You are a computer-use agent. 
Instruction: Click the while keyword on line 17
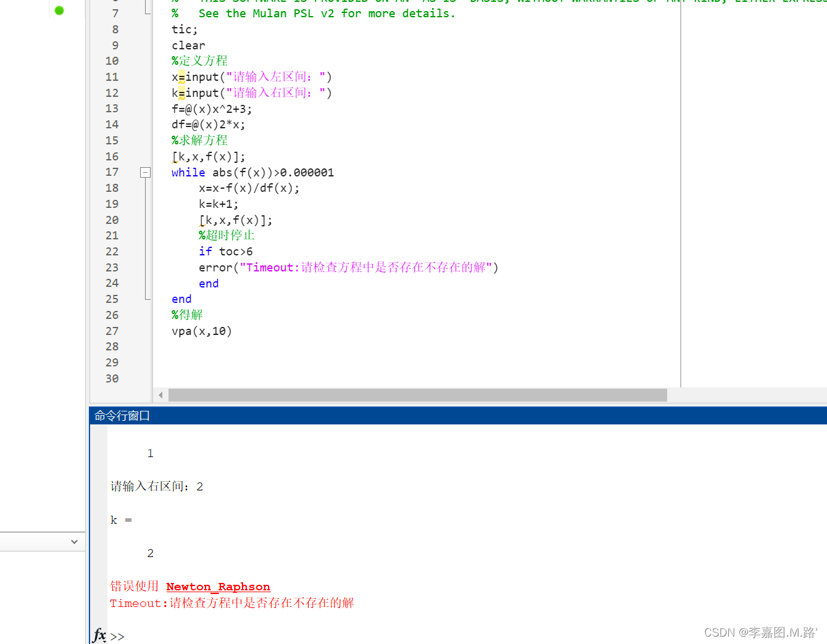click(188, 172)
